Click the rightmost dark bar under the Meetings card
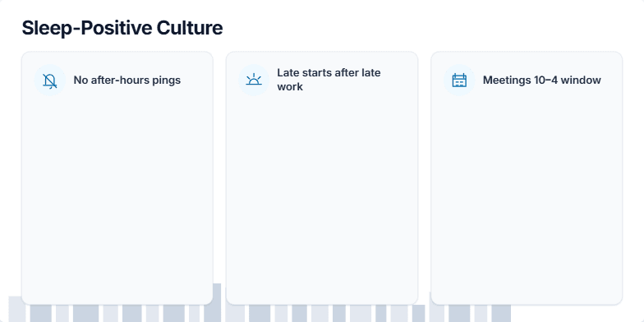Screen dimensions: 644x322 pos(501,314)
